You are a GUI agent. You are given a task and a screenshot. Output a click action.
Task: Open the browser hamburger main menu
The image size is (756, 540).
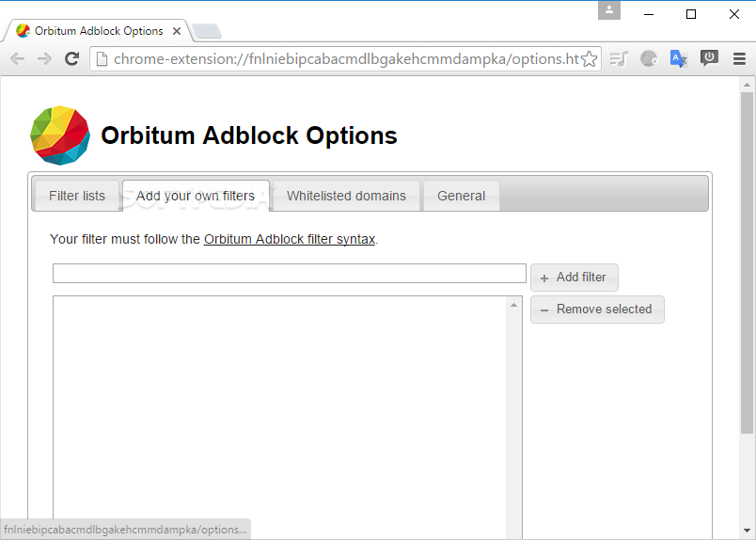(739, 59)
